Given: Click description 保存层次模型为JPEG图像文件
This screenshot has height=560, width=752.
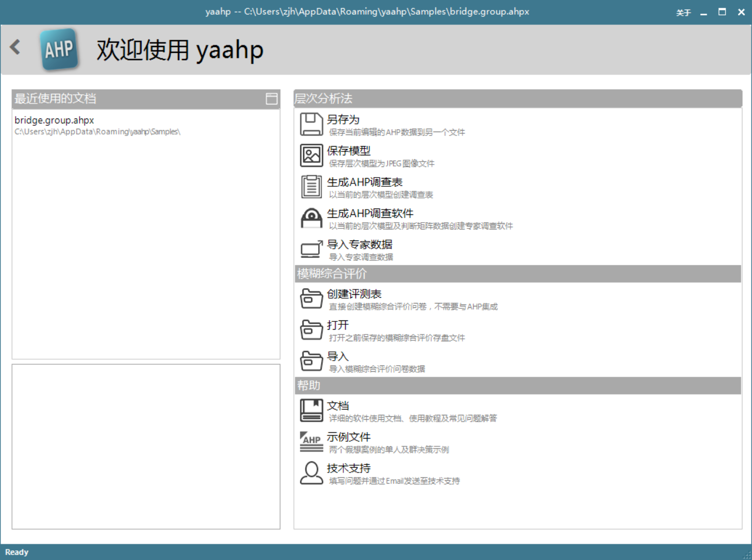Looking at the screenshot, I should (382, 164).
